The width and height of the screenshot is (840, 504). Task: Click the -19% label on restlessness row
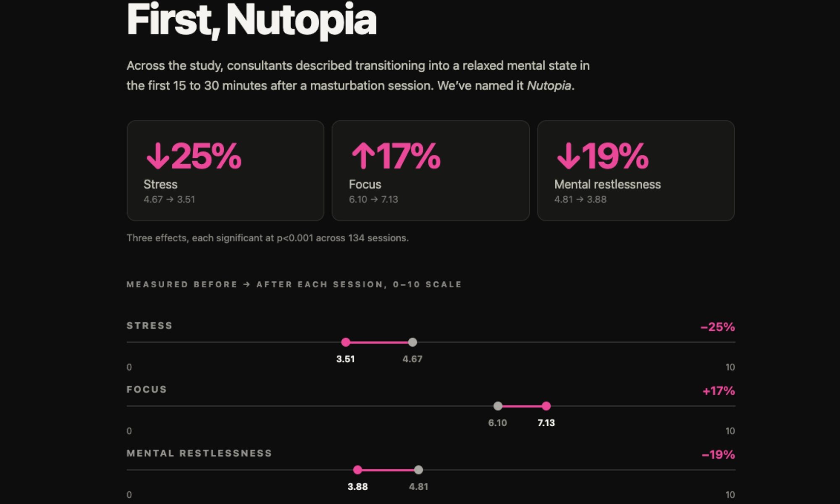point(719,454)
